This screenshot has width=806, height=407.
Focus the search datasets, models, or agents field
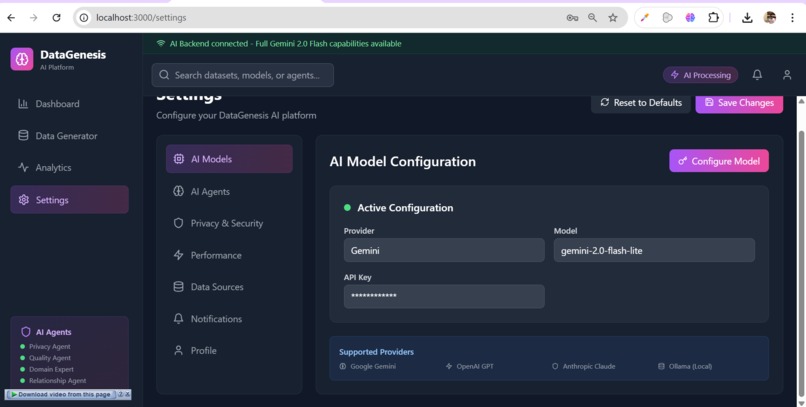[243, 75]
